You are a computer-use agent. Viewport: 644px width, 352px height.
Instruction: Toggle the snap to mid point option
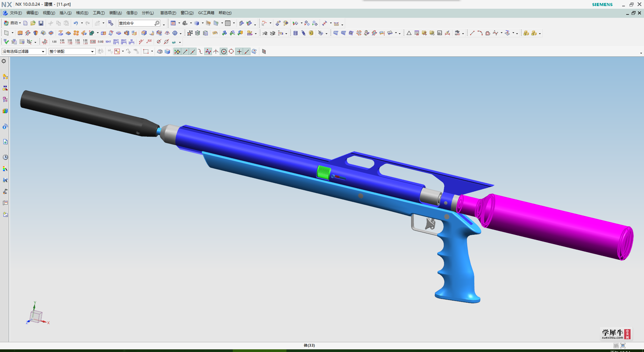click(193, 51)
